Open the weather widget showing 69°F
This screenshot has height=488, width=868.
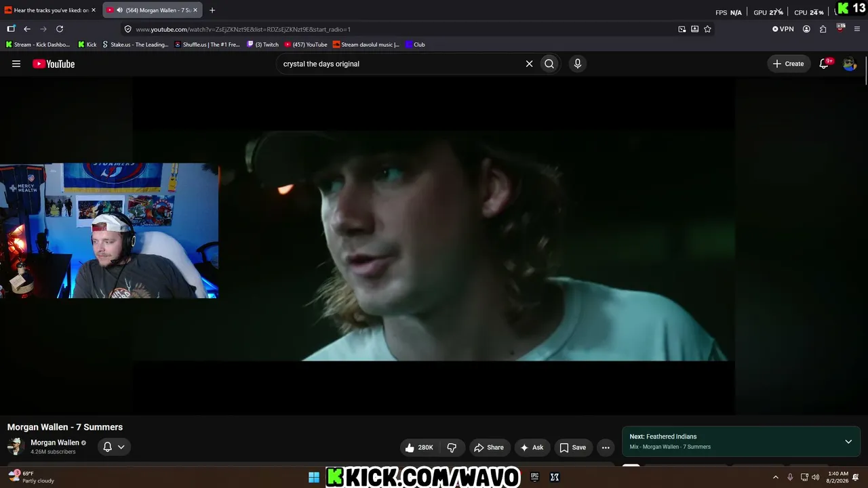point(31,477)
